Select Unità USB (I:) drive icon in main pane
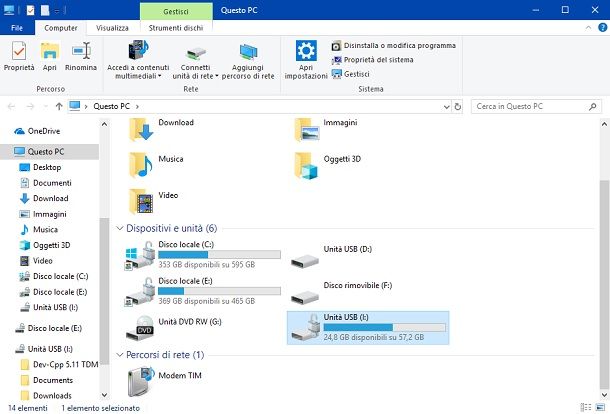 pos(305,328)
